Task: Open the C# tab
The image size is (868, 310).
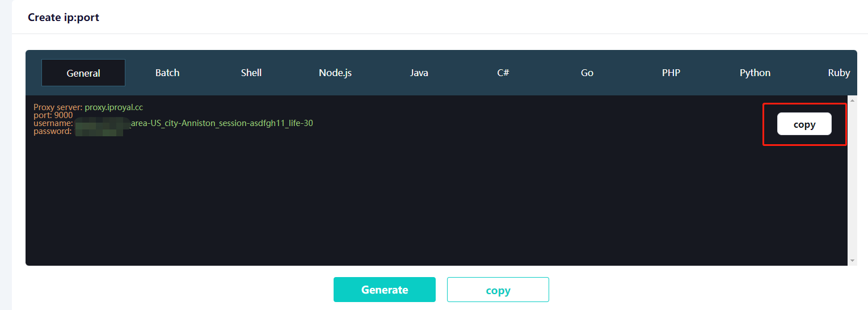Action: pyautogui.click(x=503, y=73)
